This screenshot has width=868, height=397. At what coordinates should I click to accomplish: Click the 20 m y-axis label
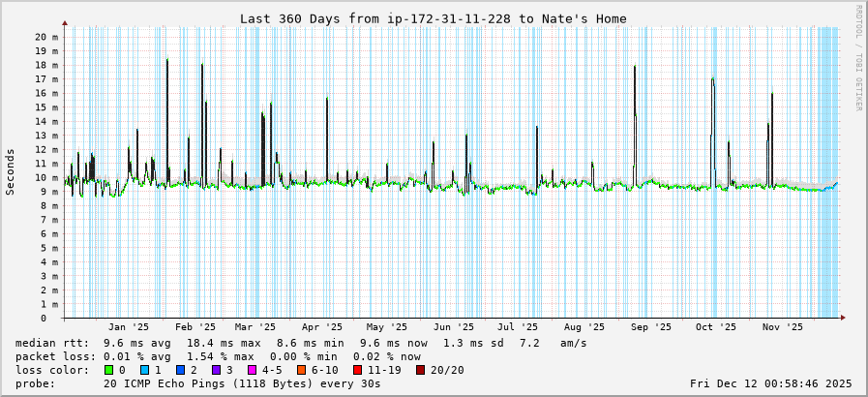point(46,37)
